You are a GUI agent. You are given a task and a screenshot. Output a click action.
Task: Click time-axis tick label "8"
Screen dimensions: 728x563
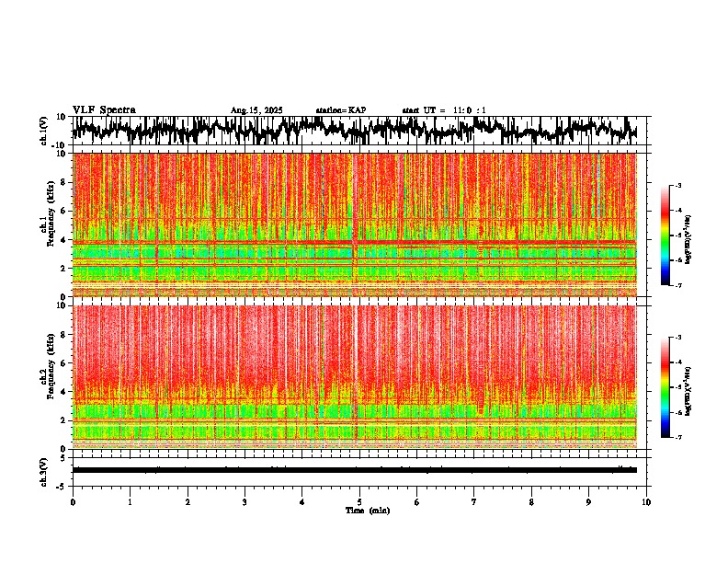(531, 502)
